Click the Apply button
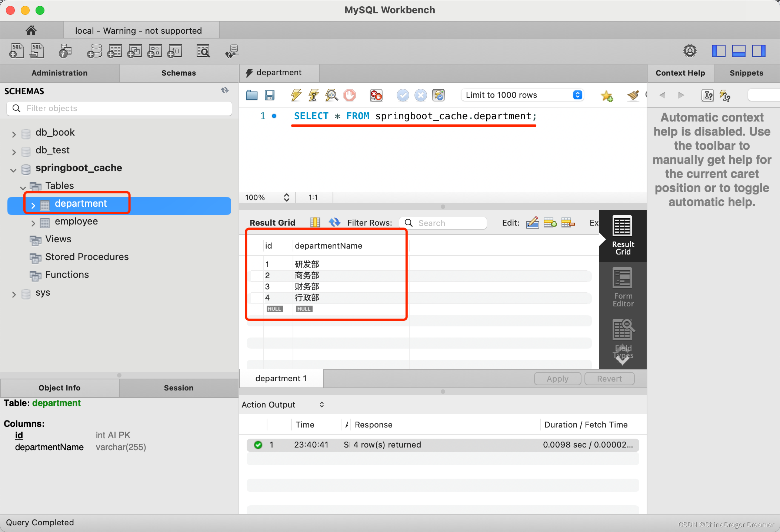780x532 pixels. pos(557,379)
